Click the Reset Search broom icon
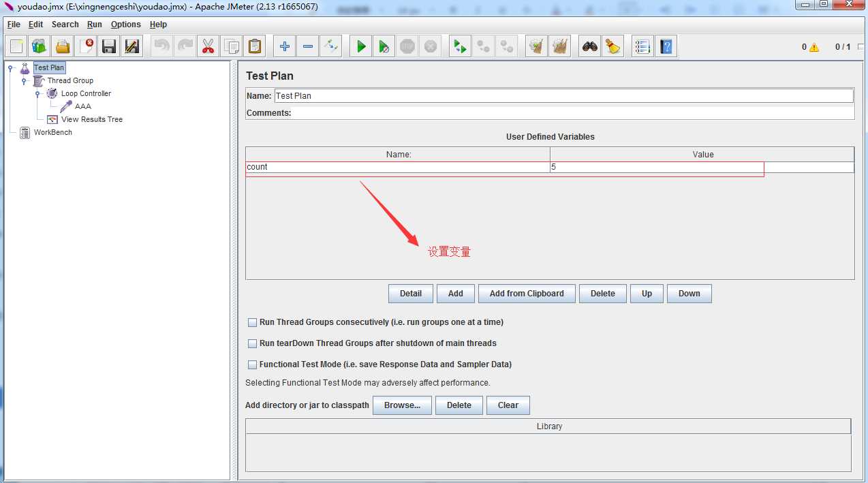Image resolution: width=868 pixels, height=483 pixels. click(x=613, y=46)
